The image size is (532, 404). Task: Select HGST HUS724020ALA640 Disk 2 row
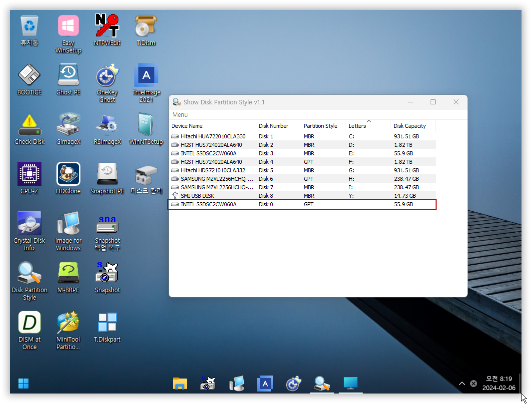302,145
